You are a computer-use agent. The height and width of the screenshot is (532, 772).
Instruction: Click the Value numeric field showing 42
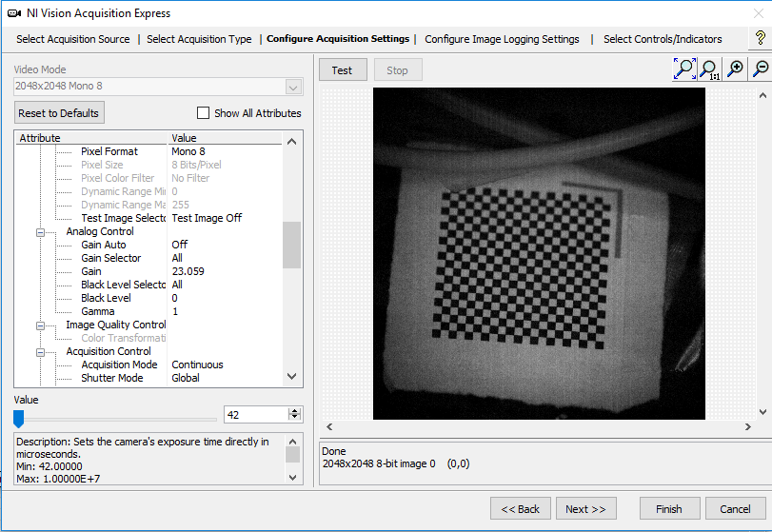point(256,414)
